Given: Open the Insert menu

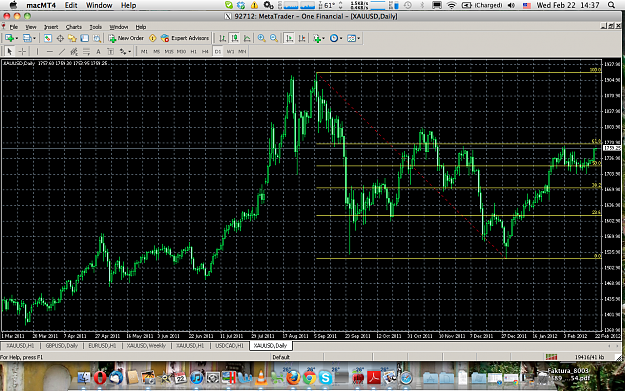Looking at the screenshot, I should [51, 27].
